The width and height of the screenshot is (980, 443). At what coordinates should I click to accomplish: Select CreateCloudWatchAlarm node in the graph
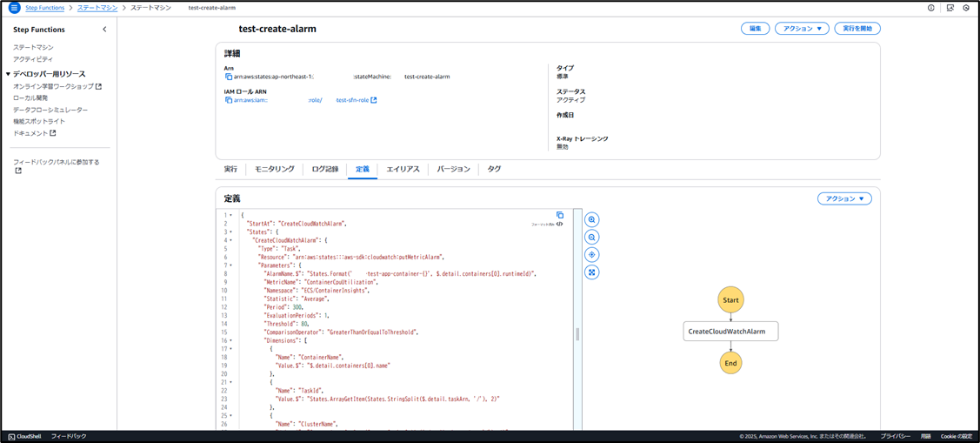[730, 332]
